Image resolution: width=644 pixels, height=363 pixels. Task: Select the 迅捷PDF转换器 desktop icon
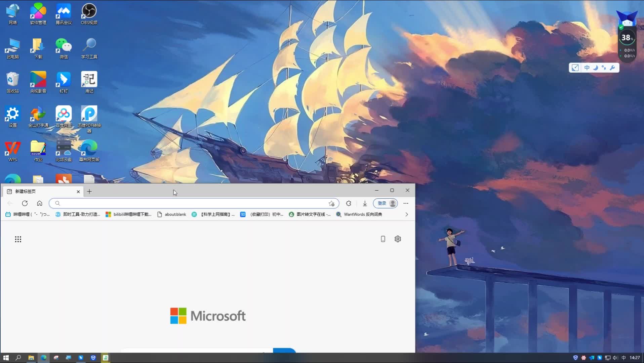pyautogui.click(x=89, y=119)
